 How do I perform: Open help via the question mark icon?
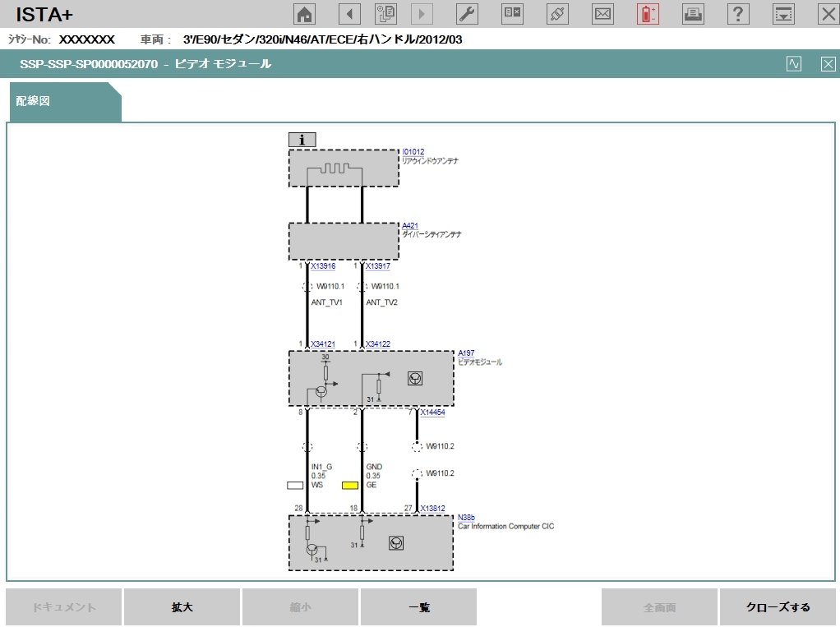(738, 14)
